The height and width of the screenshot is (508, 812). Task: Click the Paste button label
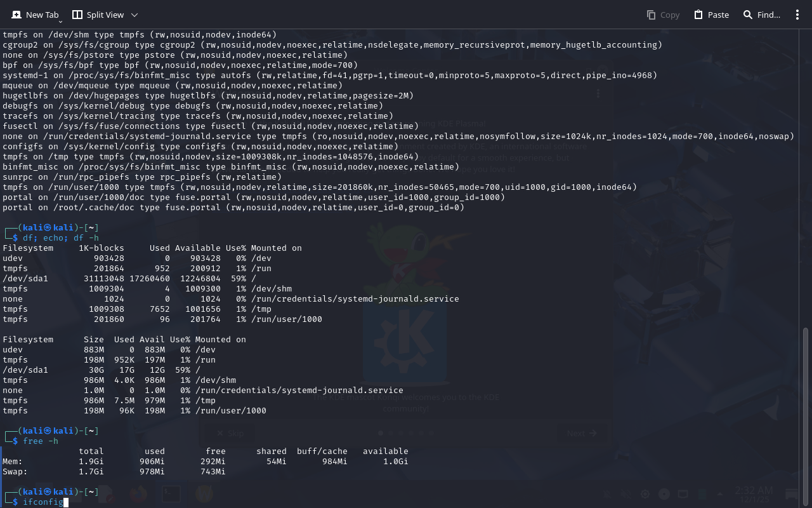[718, 15]
